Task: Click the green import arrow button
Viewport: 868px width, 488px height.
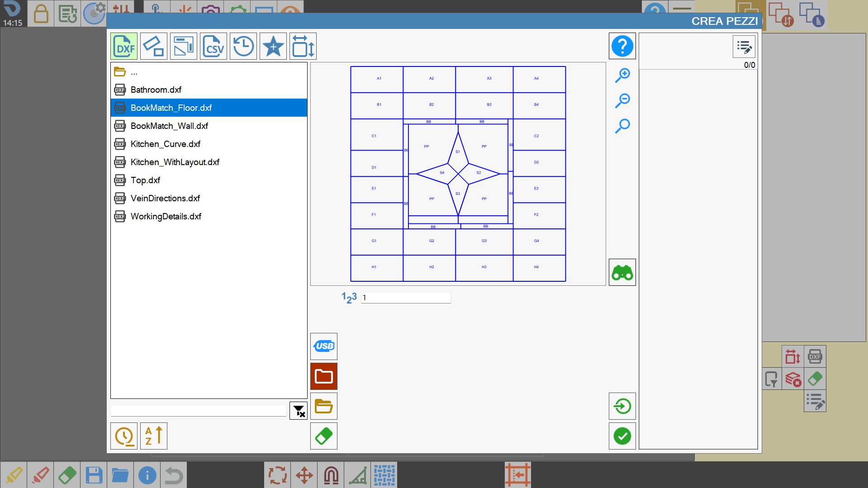Action: [622, 406]
